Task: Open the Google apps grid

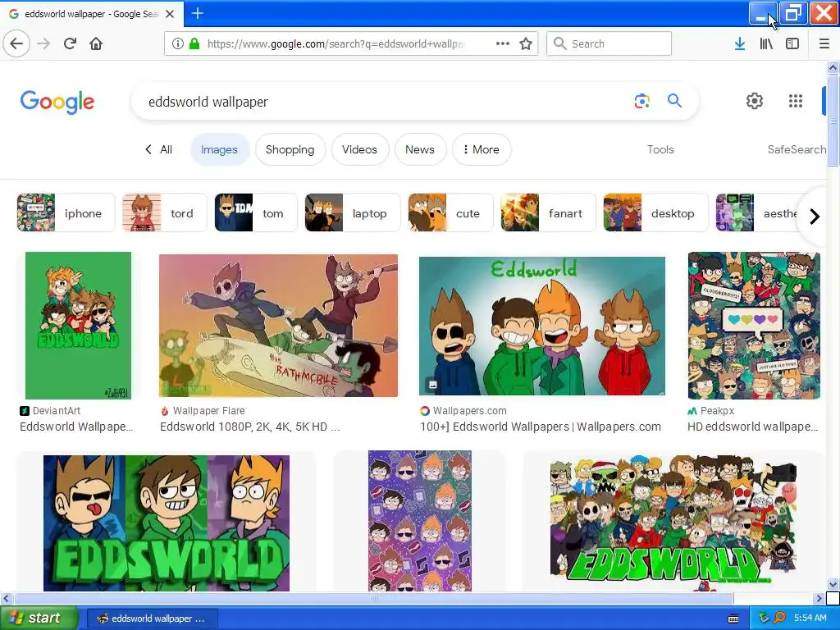Action: (796, 101)
